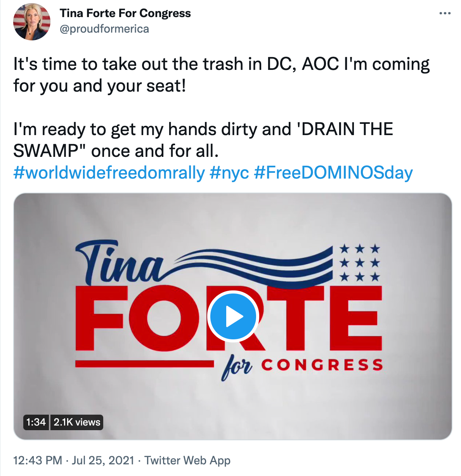Open the #worldwidefreedomrally hashtag
Viewport: 461px width, 476px height.
click(x=109, y=173)
